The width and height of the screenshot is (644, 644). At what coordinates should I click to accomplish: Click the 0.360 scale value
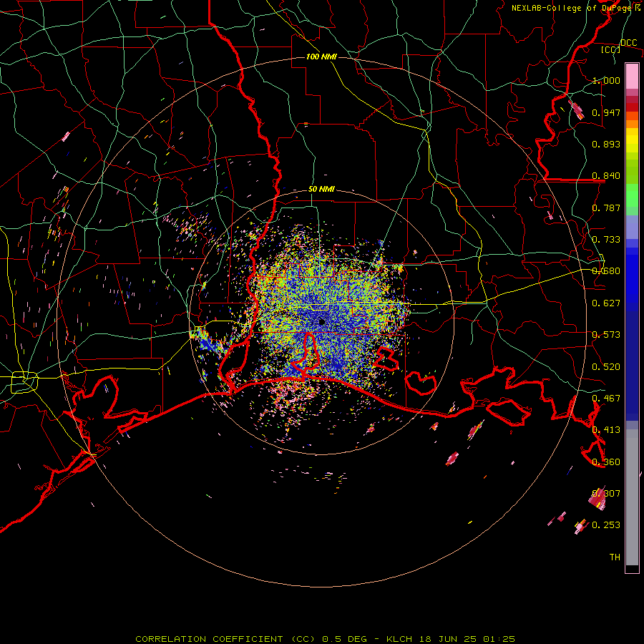click(606, 462)
